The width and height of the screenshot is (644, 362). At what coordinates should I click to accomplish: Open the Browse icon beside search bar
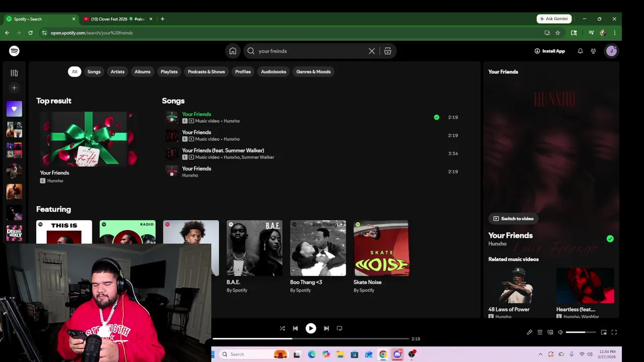tap(387, 51)
